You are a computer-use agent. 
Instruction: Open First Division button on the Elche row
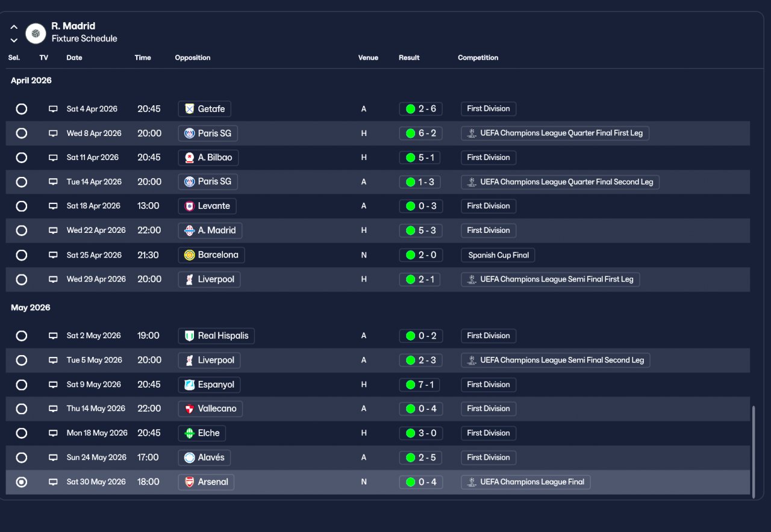click(489, 433)
